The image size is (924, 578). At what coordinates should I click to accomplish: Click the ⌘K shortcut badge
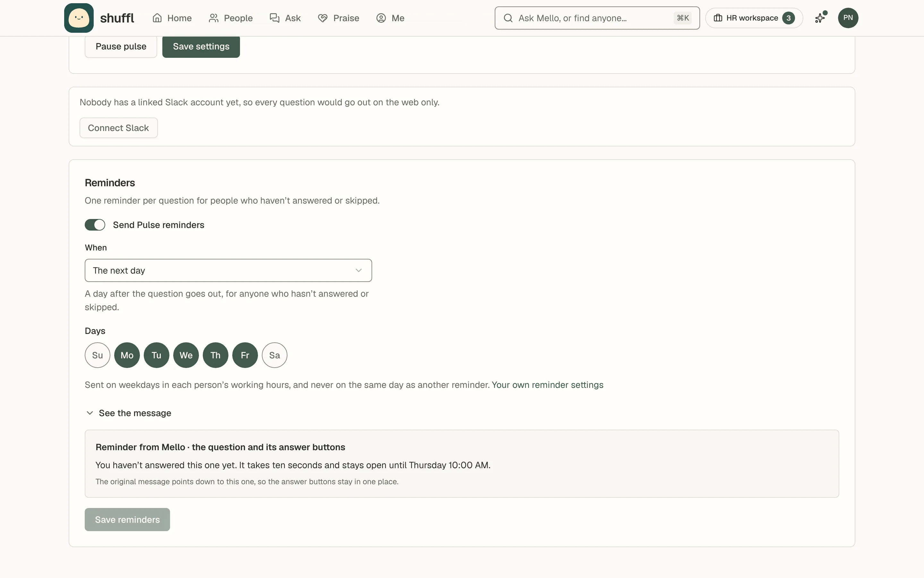[x=683, y=18]
